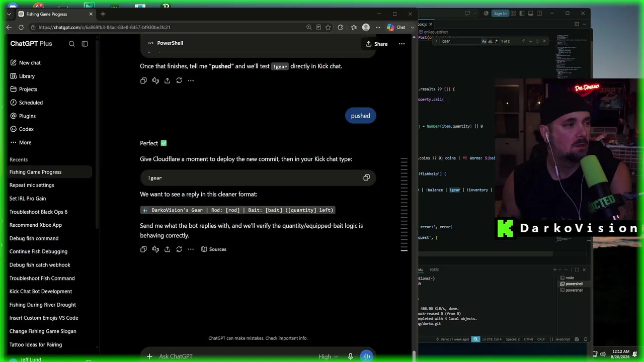The image size is (644, 362).
Task: Add attachment with the plus button
Action: [149, 356]
